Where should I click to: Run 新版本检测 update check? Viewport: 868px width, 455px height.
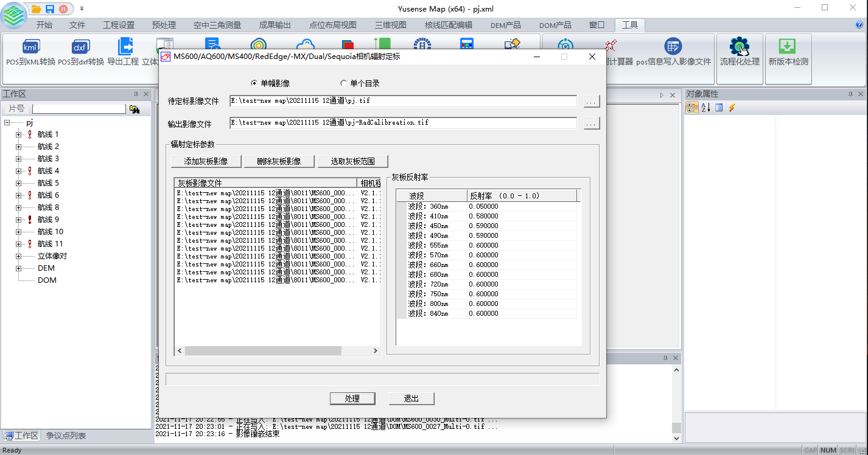click(788, 53)
